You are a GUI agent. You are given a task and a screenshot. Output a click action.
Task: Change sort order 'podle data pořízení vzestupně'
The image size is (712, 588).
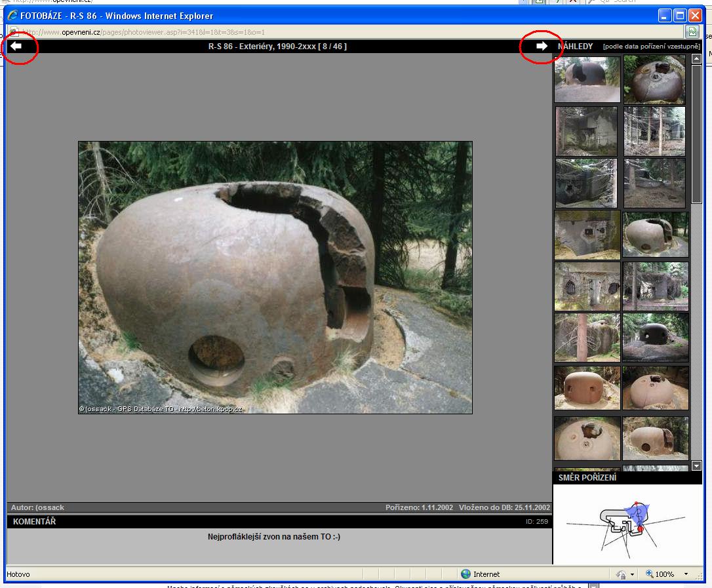pyautogui.click(x=652, y=47)
